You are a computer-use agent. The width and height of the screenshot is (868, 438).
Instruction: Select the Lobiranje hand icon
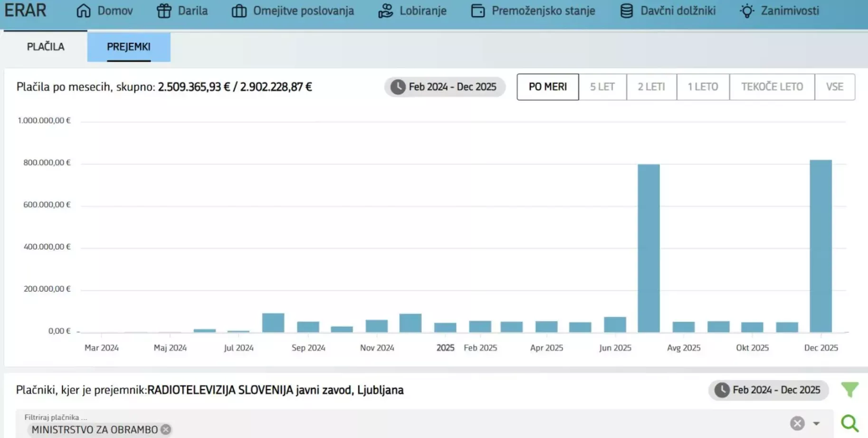tap(385, 11)
